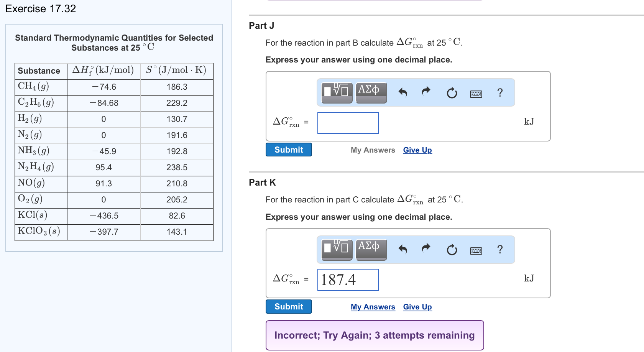The width and height of the screenshot is (644, 352).
Task: Open the Greek symbols ΑΣφ palette in Part J
Action: (x=371, y=92)
